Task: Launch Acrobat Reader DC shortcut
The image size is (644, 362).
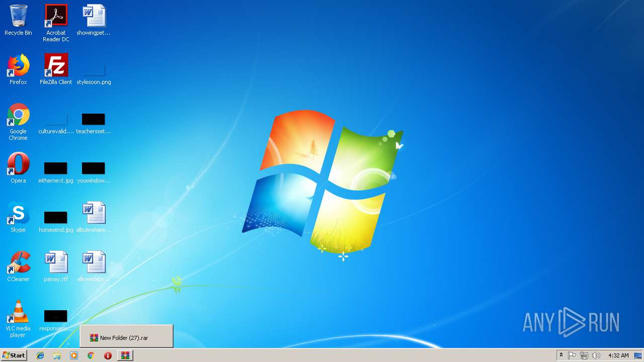Action: point(56,23)
